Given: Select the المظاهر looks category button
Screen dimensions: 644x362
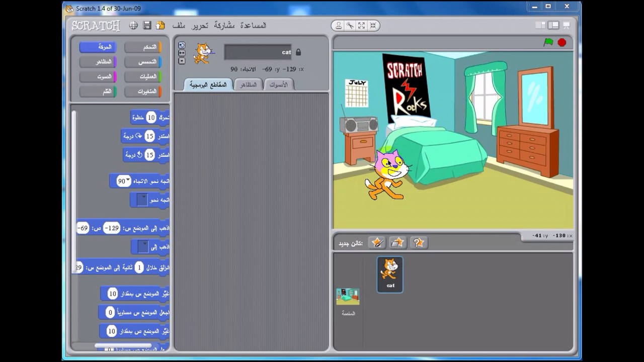Looking at the screenshot, I should [98, 62].
